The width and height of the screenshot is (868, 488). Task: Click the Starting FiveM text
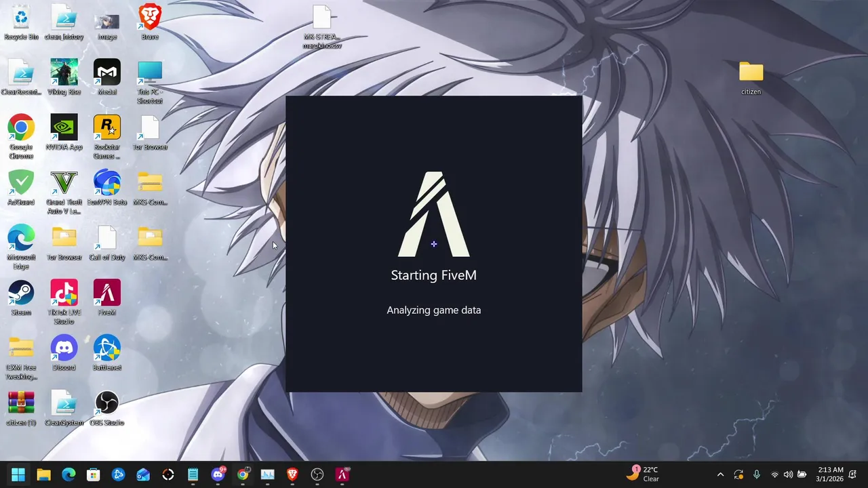click(434, 275)
